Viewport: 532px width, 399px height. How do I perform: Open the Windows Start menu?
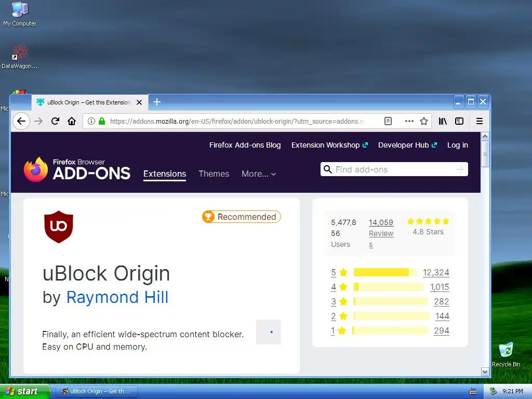click(25, 391)
